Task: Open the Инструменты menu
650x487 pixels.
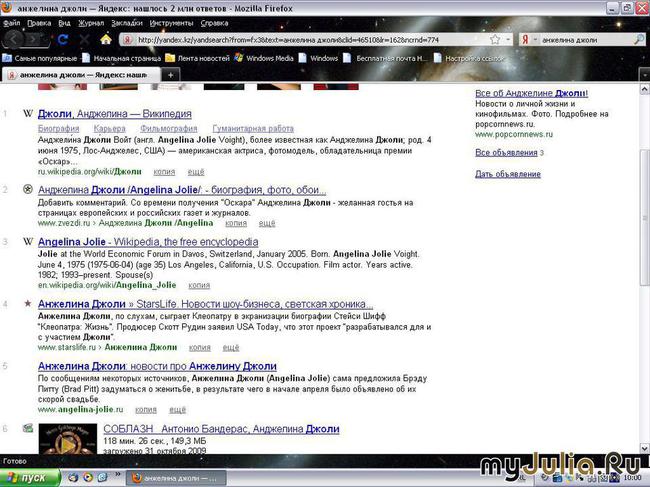Action: point(172,23)
